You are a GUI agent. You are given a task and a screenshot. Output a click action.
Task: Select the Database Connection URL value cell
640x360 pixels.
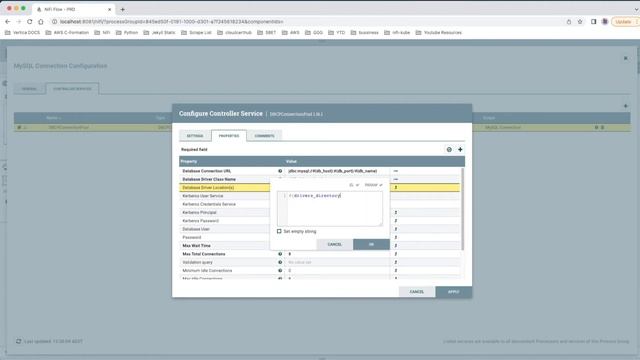(337, 171)
